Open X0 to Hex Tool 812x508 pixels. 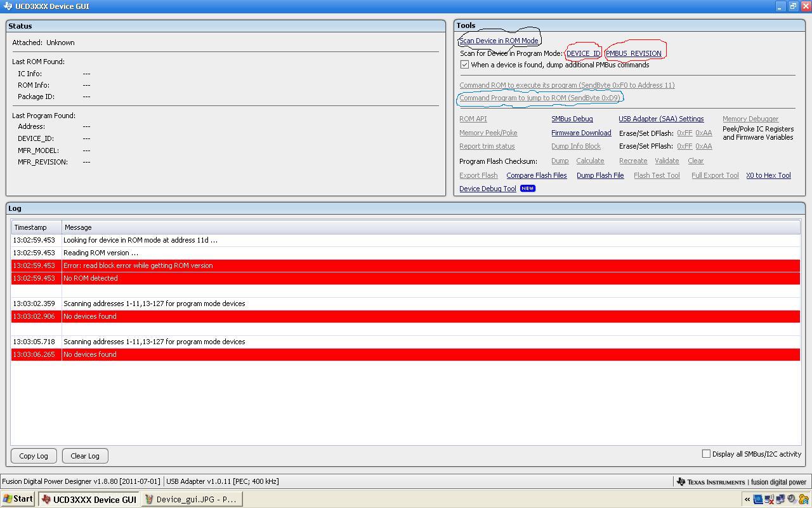point(768,175)
